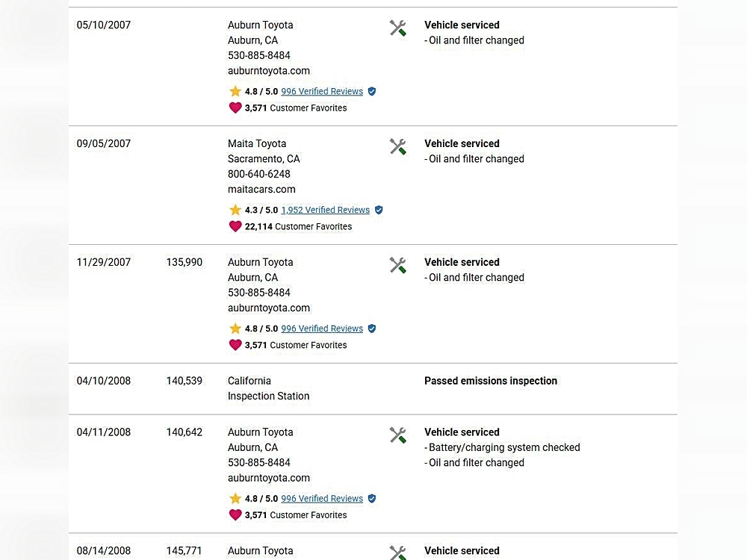Click the heart icon in the 05/10/2007 entry
This screenshot has width=747, height=560.
[x=235, y=108]
